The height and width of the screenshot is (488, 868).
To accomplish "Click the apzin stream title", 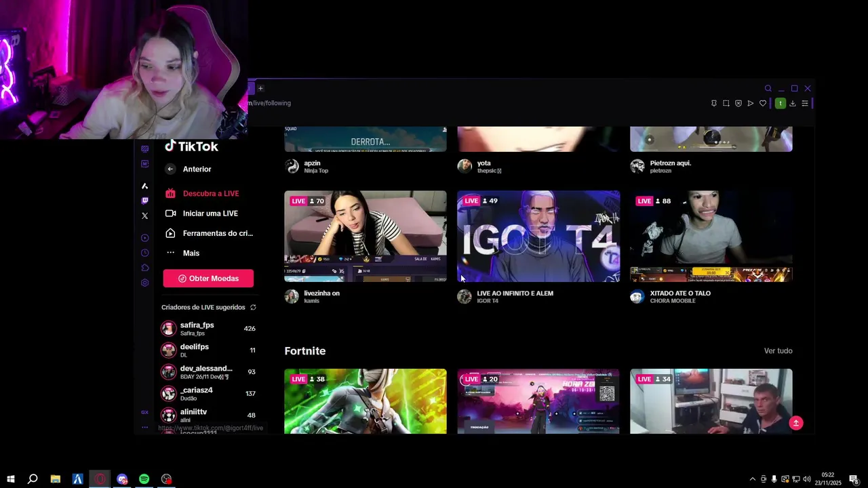I will coord(312,163).
